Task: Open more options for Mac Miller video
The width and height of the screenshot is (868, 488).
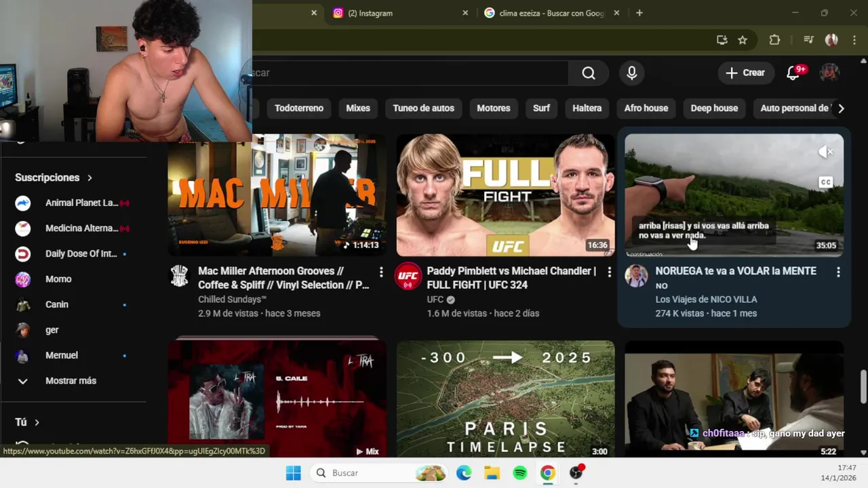Action: pyautogui.click(x=381, y=272)
